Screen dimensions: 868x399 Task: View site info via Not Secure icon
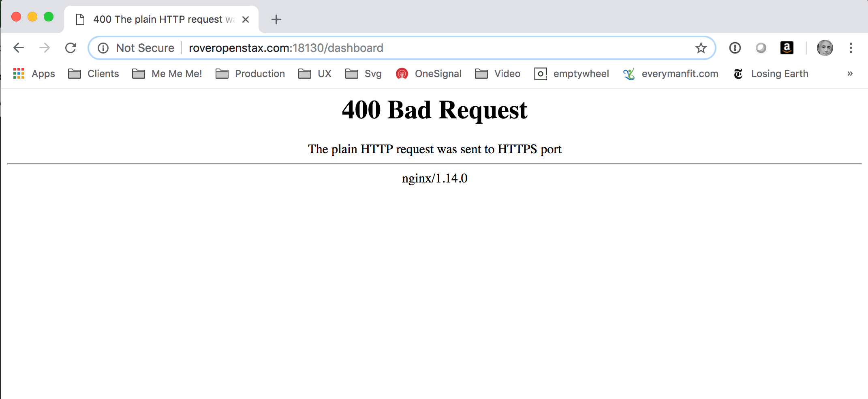[103, 48]
